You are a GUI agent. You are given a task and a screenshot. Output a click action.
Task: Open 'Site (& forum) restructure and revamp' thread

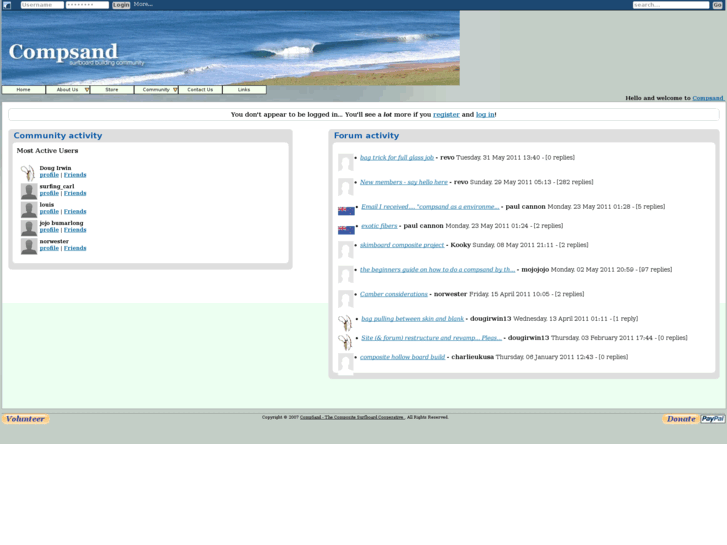(x=431, y=338)
